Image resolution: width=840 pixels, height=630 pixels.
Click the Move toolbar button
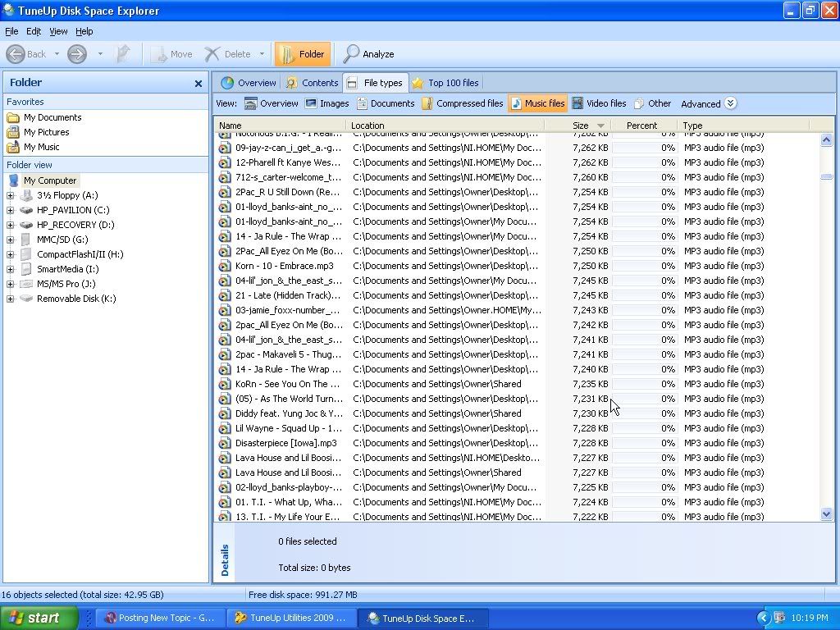point(171,54)
